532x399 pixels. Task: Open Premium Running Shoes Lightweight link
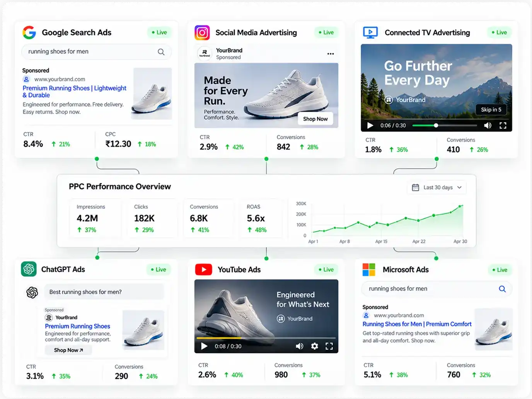pos(74,92)
